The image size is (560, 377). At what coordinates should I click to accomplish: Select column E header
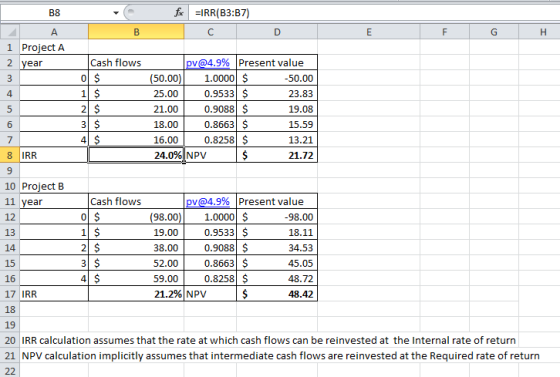369,32
